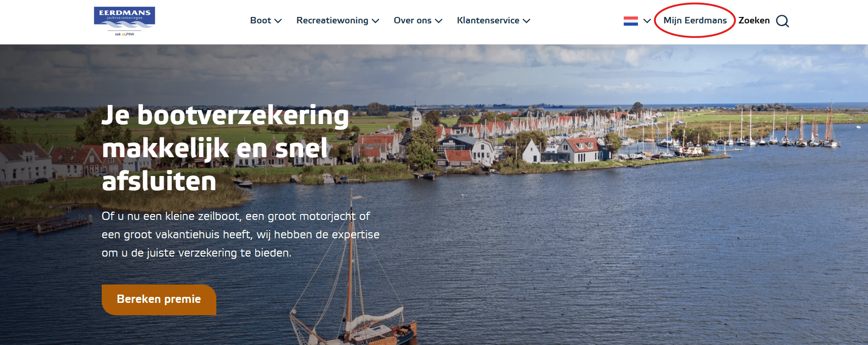
Task: Click the Zoeken text link
Action: [754, 21]
